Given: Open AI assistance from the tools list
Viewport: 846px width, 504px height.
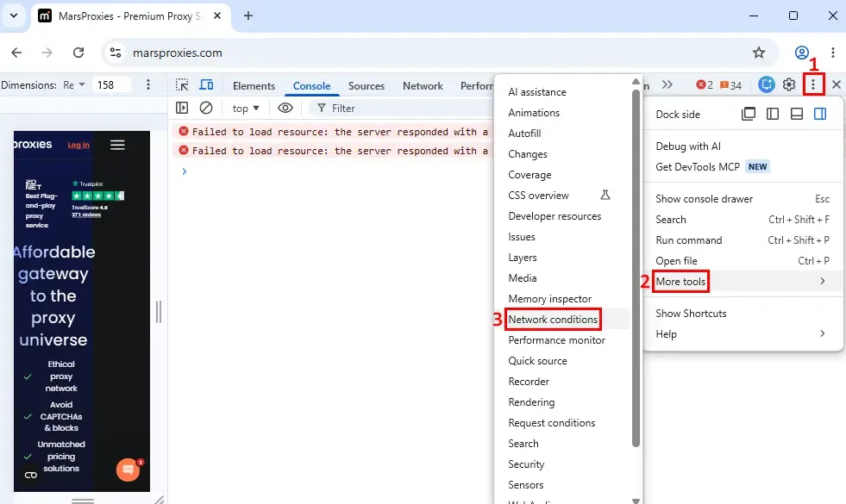Looking at the screenshot, I should point(562,92).
